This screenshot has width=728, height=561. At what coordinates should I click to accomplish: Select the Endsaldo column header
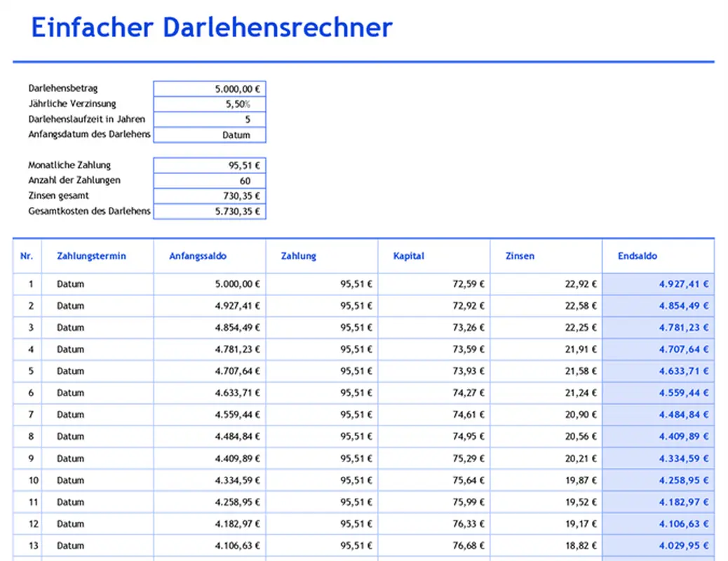[x=659, y=256]
